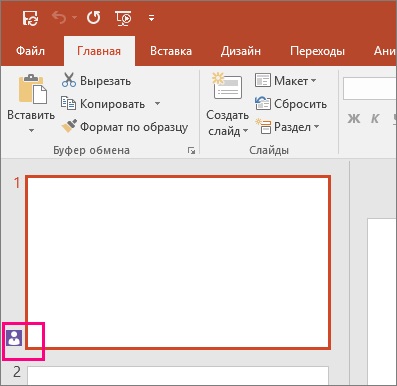
Task: Open the Дизайн tab
Action: pos(241,51)
